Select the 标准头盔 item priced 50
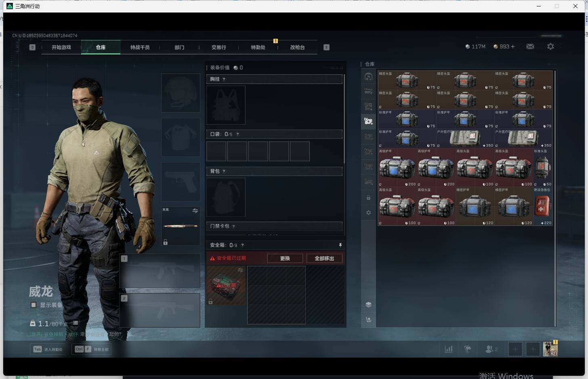588x379 pixels. pyautogui.click(x=543, y=167)
